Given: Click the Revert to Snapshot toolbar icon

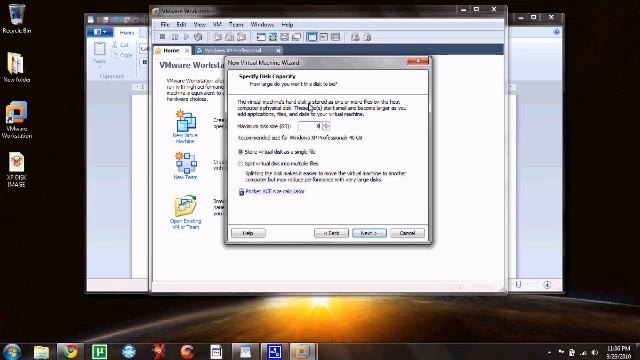Looking at the screenshot, I should click(x=229, y=37).
